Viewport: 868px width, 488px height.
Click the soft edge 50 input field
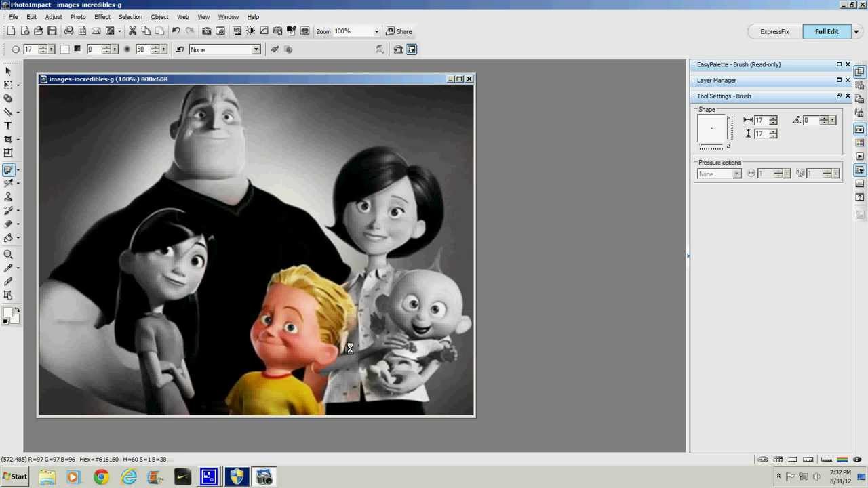142,49
